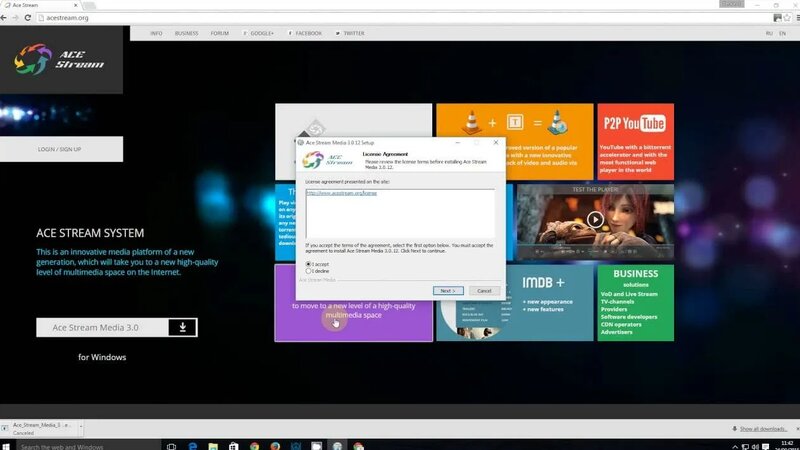The height and width of the screenshot is (450, 800).
Task: Click the browser forward arrow
Action: coord(15,18)
